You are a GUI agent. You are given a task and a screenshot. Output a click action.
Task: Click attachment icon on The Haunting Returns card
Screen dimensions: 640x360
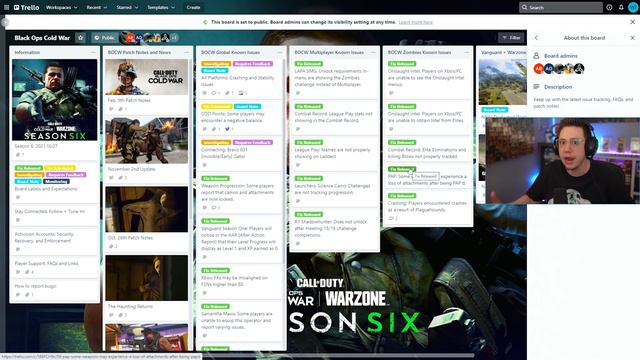click(x=122, y=315)
